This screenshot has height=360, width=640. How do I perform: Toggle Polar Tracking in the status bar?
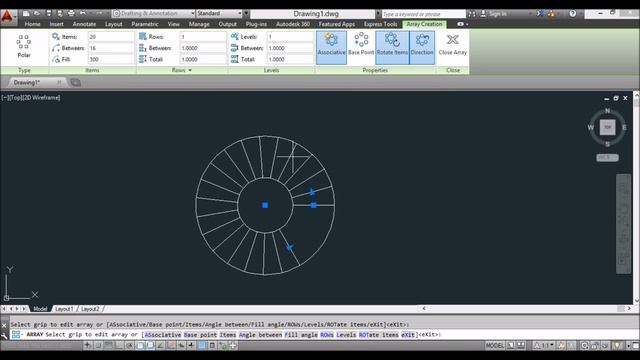coord(129,345)
